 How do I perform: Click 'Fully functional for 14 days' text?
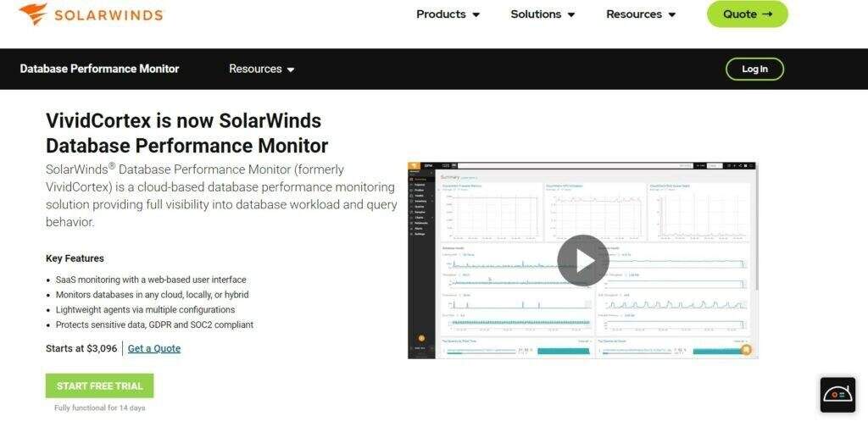(100, 408)
